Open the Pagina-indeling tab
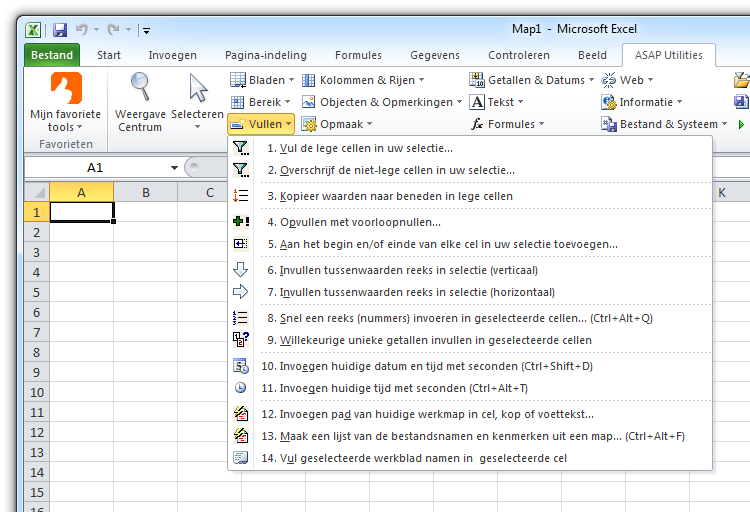 265,55
